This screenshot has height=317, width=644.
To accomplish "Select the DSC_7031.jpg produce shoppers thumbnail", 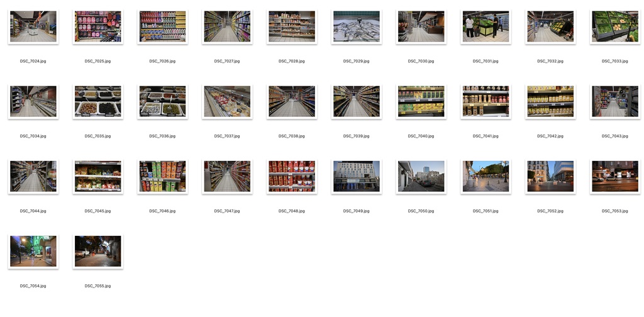I will point(486,26).
